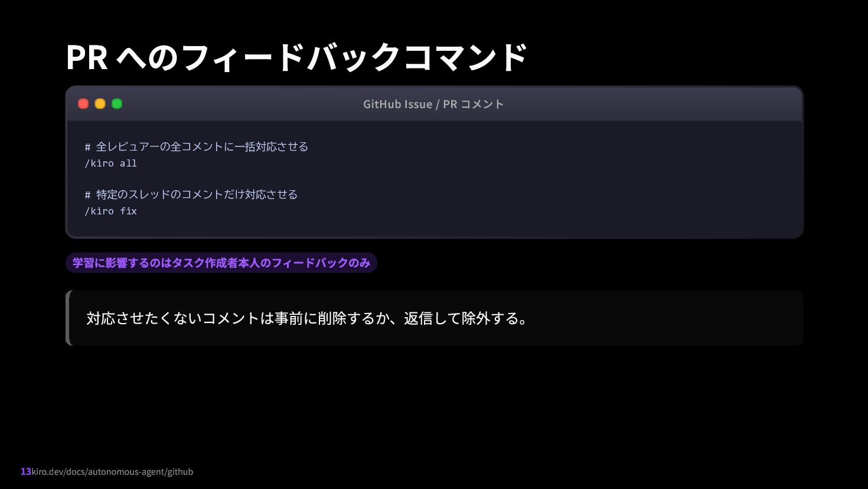This screenshot has height=489, width=868.
Task: Click the yellow minimize dot of the code window
Action: point(100,104)
